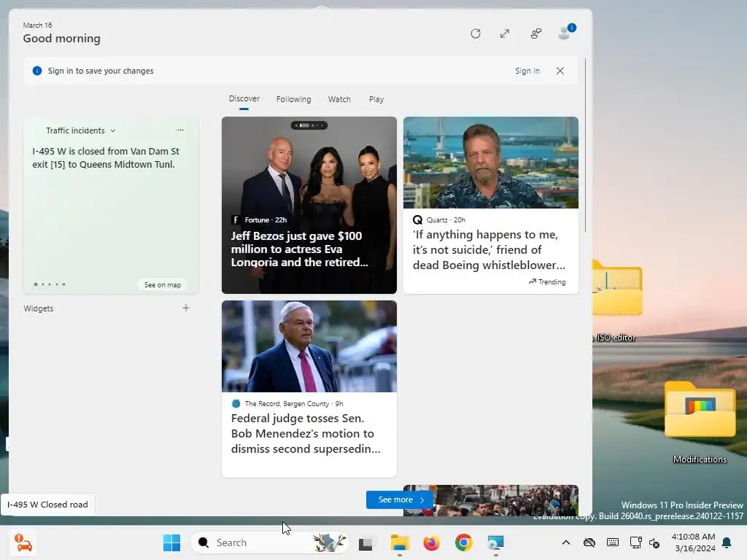The height and width of the screenshot is (560, 747).
Task: Switch to the Discover tab
Action: [x=244, y=99]
